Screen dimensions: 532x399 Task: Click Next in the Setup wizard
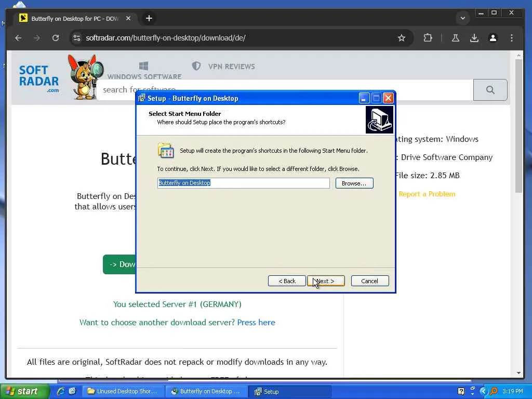pos(326,281)
